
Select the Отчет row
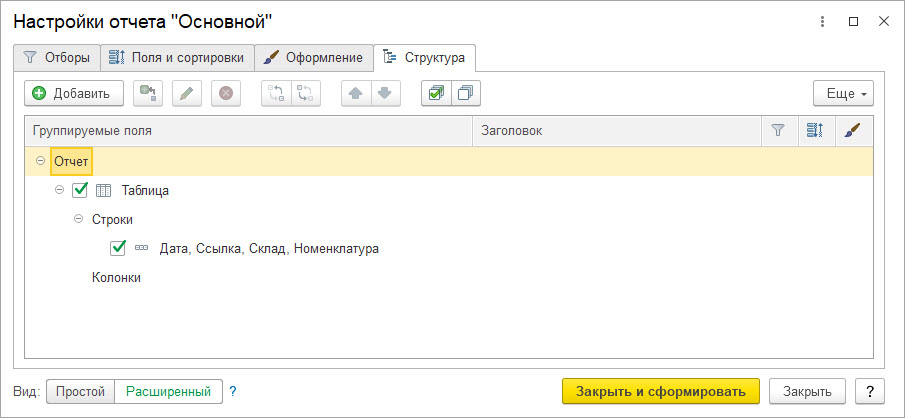coord(448,162)
